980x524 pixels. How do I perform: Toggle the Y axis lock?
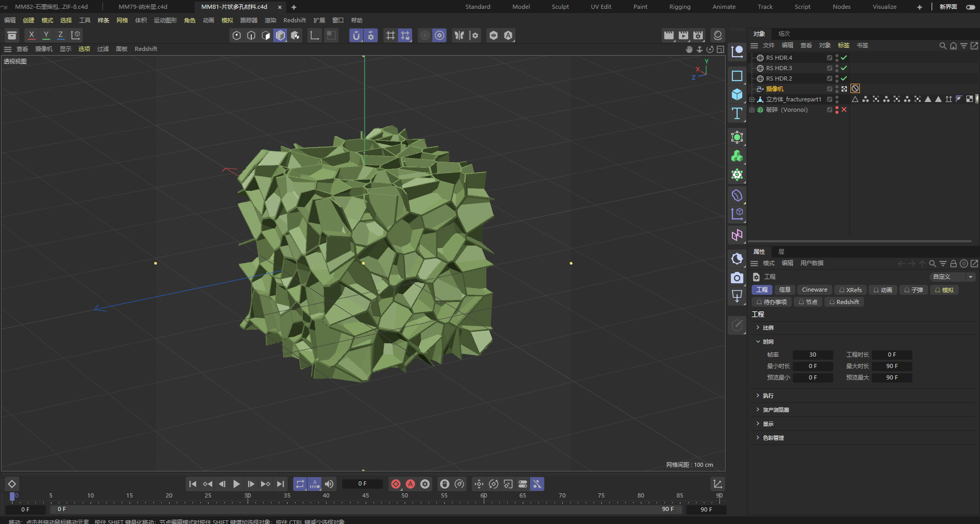(x=46, y=35)
